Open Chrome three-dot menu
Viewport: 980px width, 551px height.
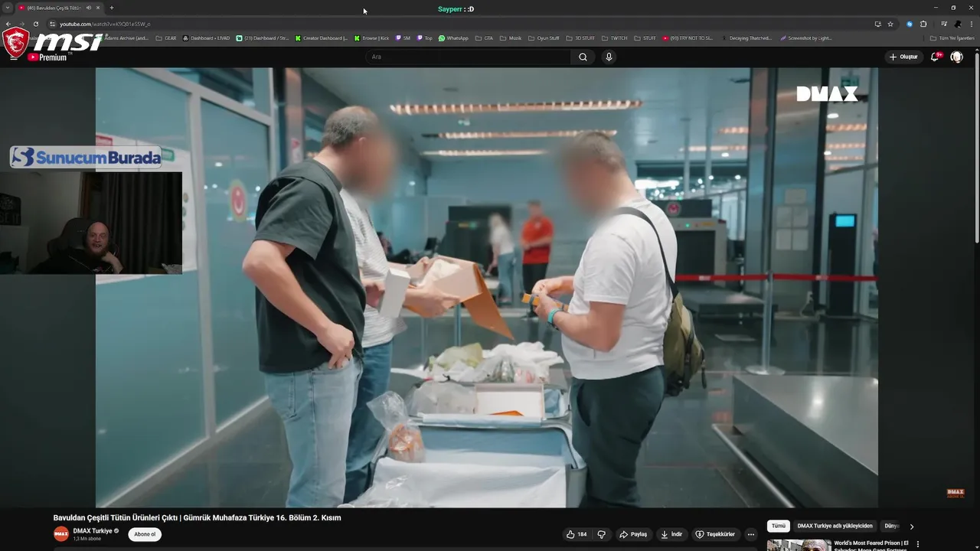coord(972,24)
